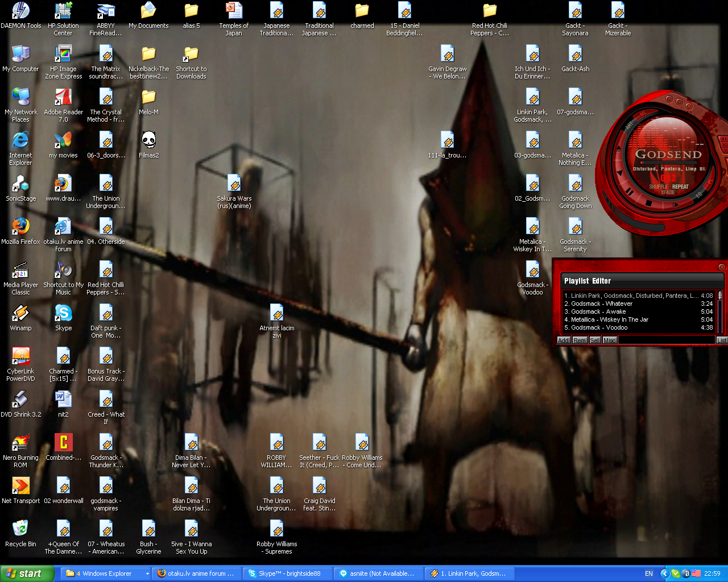Toggle the PL playlist window in Winamp
Viewport: 728px width, 582px height.
711,182
